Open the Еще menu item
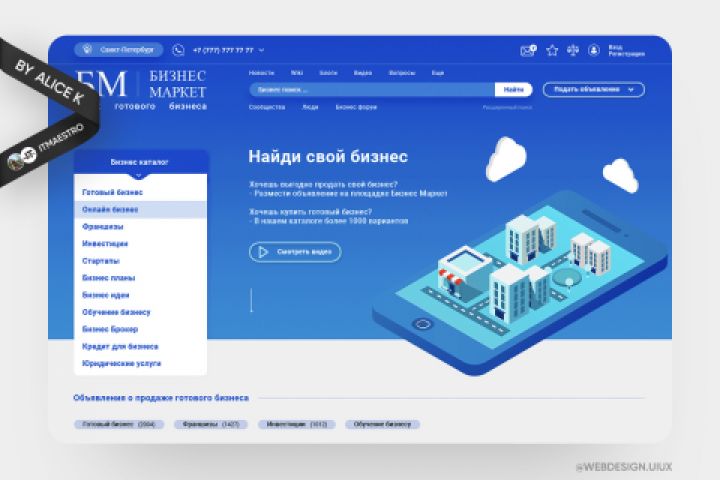This screenshot has width=720, height=480. pos(438,73)
